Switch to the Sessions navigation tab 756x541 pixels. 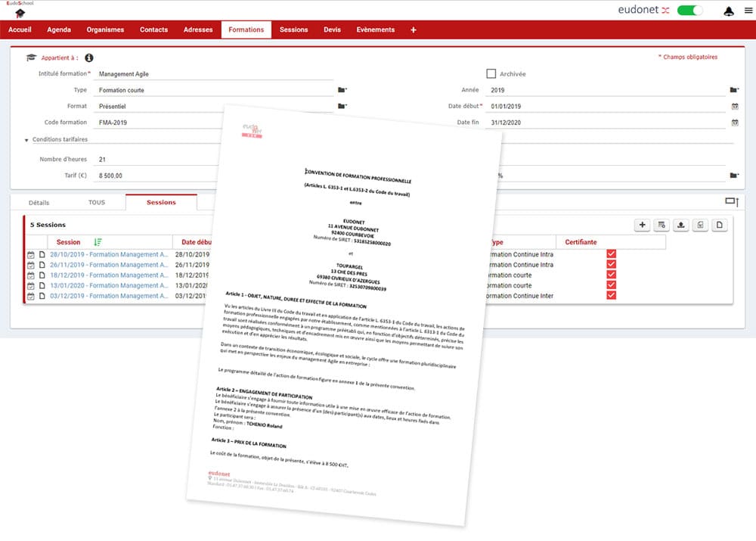click(x=293, y=30)
